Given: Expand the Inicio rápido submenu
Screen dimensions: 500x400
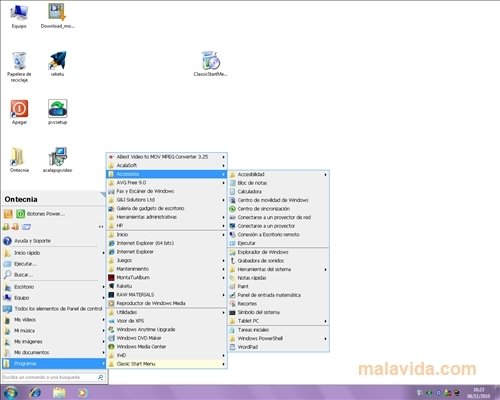Looking at the screenshot, I should tap(53, 253).
